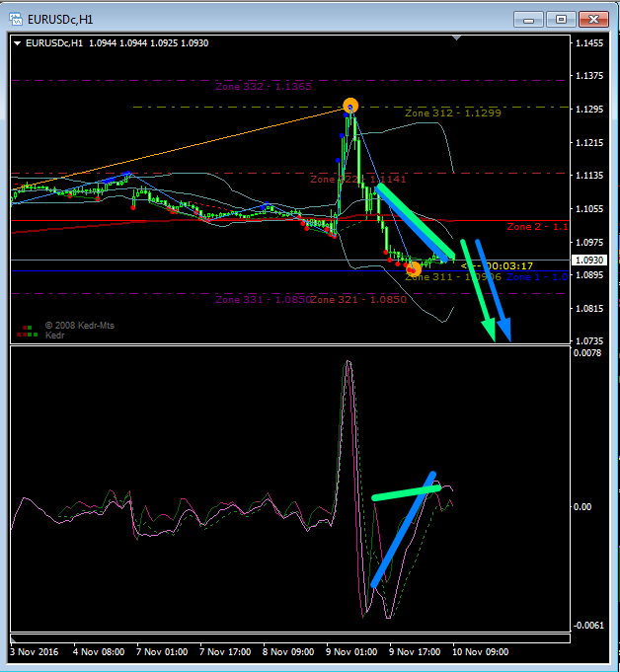Click the Zone 321 - 1.0850 label
620x672 pixels.
[x=358, y=300]
